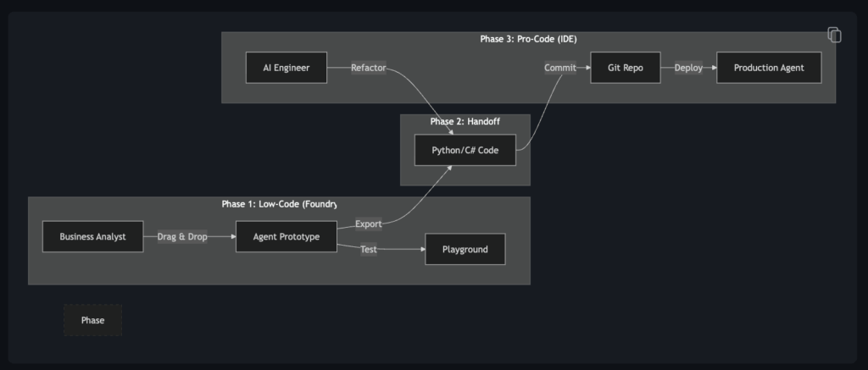The width and height of the screenshot is (868, 370).
Task: Click the Phase 3: Pro-Code (IDE) title
Action: pyautogui.click(x=528, y=39)
